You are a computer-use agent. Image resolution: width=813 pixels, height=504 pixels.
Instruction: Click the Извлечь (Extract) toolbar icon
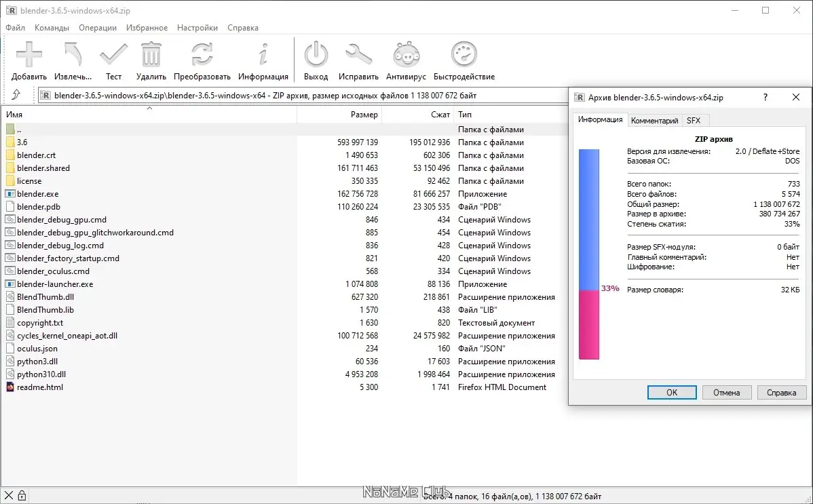click(73, 54)
